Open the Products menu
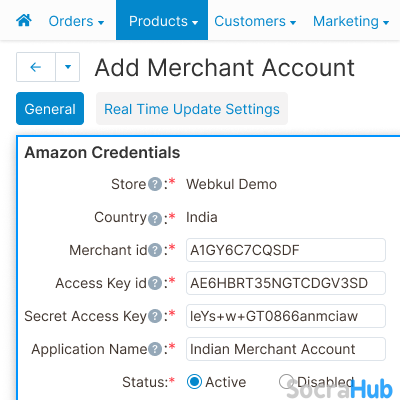Viewport: 400px width, 400px height. pos(162,20)
